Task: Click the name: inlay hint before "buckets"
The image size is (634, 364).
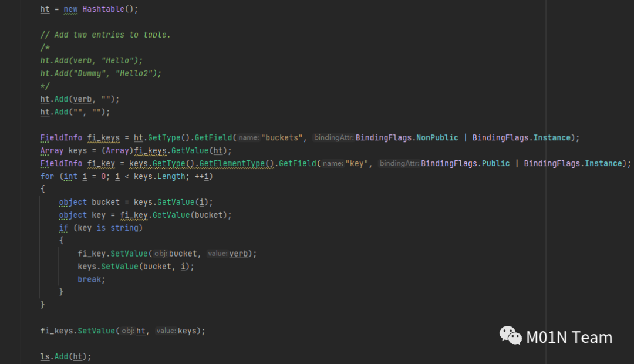Action: point(249,137)
